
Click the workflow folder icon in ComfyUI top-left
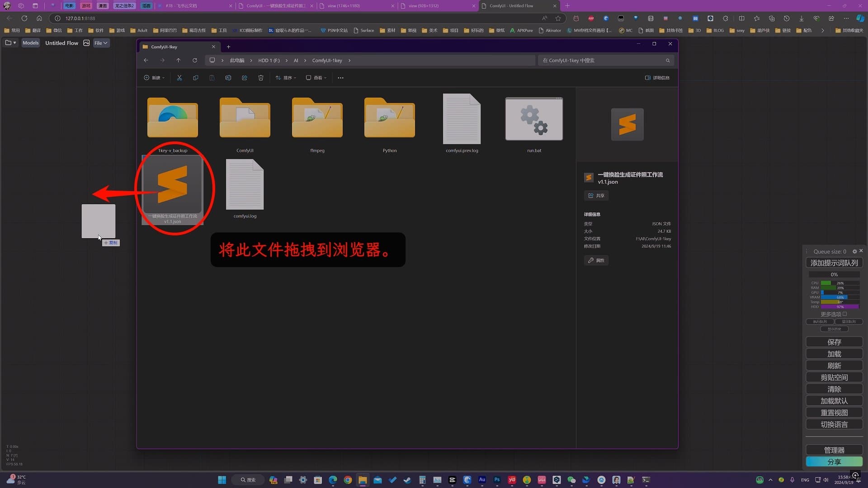click(8, 43)
